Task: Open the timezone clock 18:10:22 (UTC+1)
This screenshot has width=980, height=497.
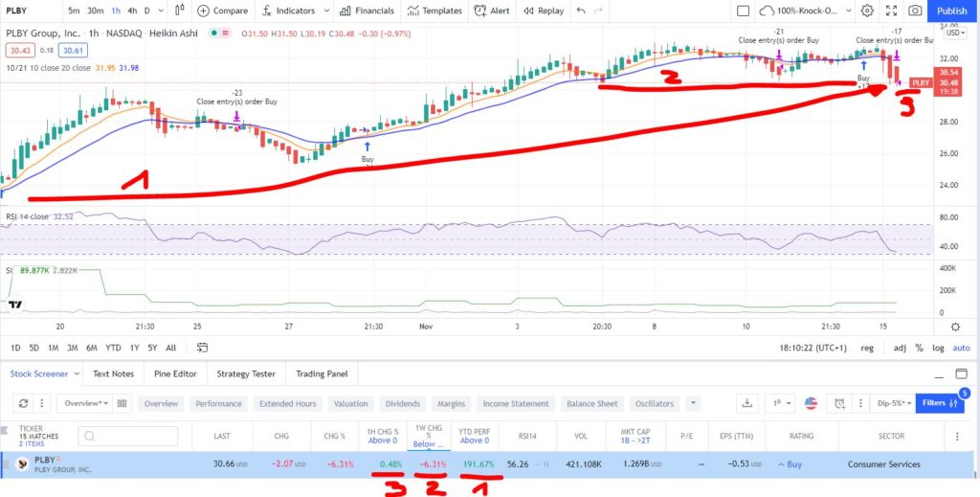Action: pos(813,348)
